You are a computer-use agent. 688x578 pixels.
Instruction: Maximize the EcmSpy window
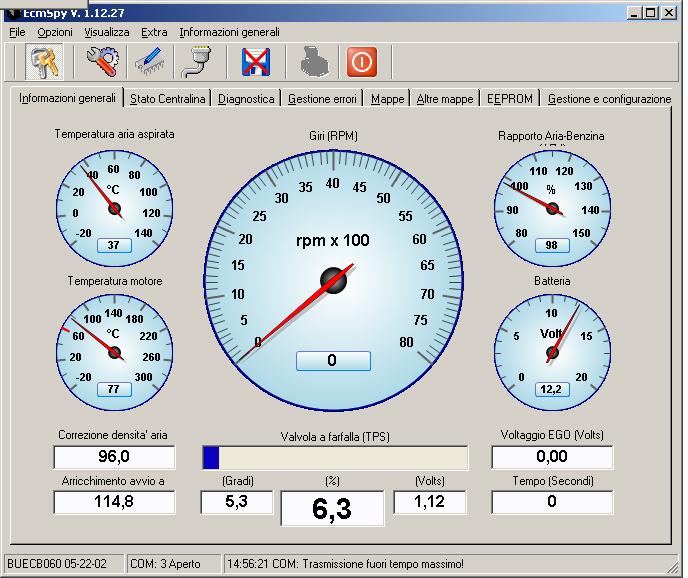click(x=650, y=13)
